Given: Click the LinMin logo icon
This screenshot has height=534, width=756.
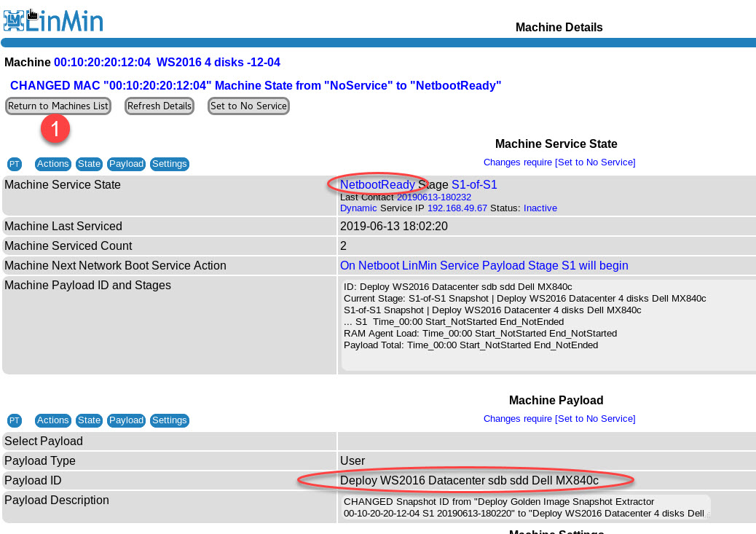Looking at the screenshot, I should click(13, 20).
